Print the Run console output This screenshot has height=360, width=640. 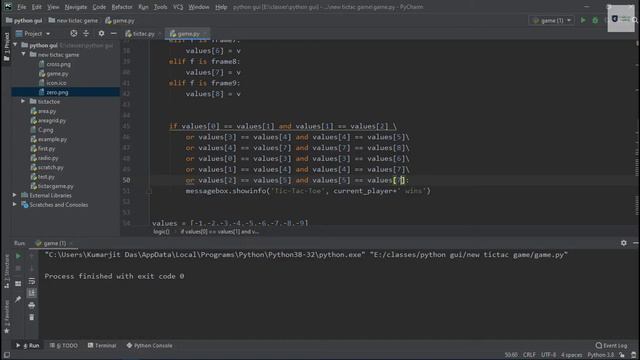pos(32,305)
